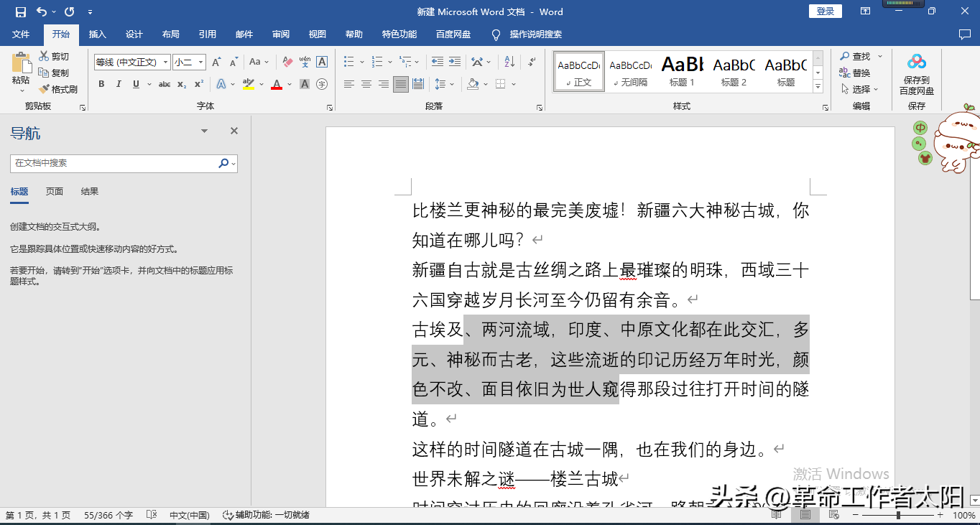The height and width of the screenshot is (525, 980).
Task: Click the 登录 sign-in button
Action: coord(826,11)
